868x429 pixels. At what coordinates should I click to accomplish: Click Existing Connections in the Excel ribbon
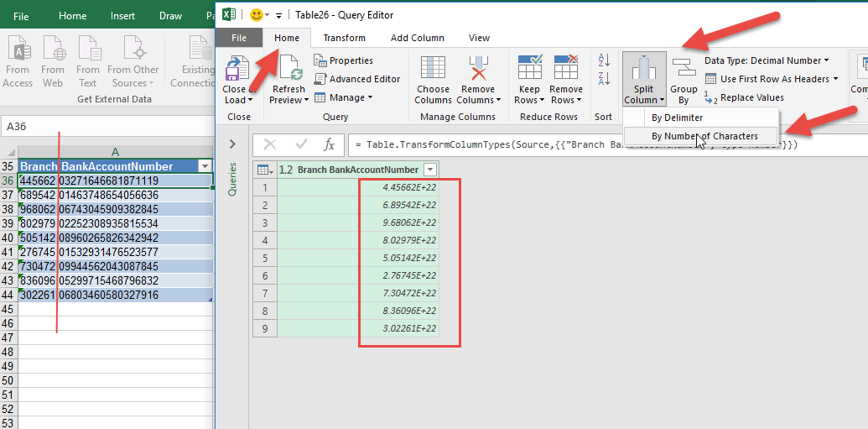click(192, 62)
